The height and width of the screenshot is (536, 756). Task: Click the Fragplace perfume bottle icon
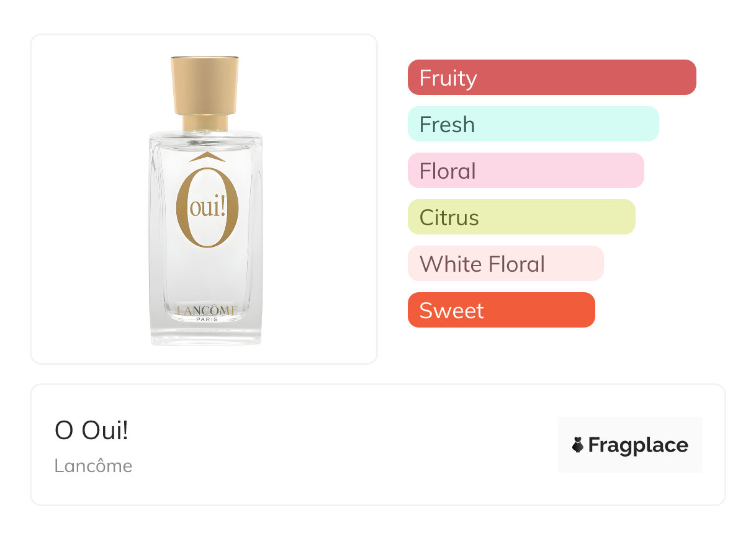click(578, 445)
